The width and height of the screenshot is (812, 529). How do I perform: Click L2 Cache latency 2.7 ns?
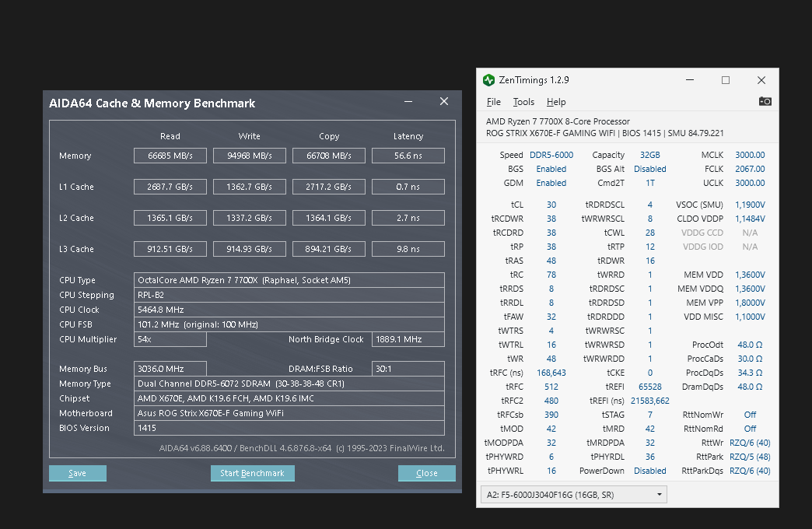pyautogui.click(x=408, y=218)
